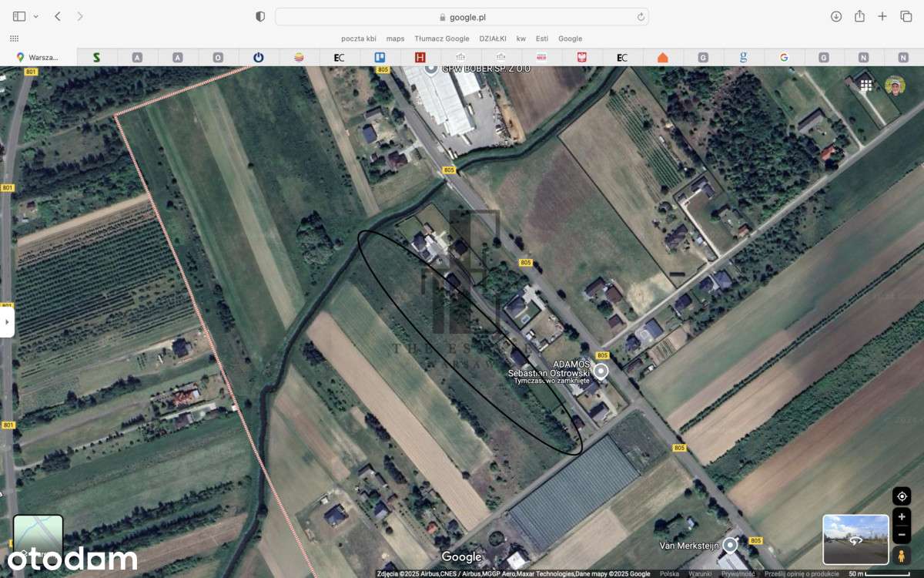924x578 pixels.
Task: Switch to the green S favicon tab
Action: tap(96, 57)
